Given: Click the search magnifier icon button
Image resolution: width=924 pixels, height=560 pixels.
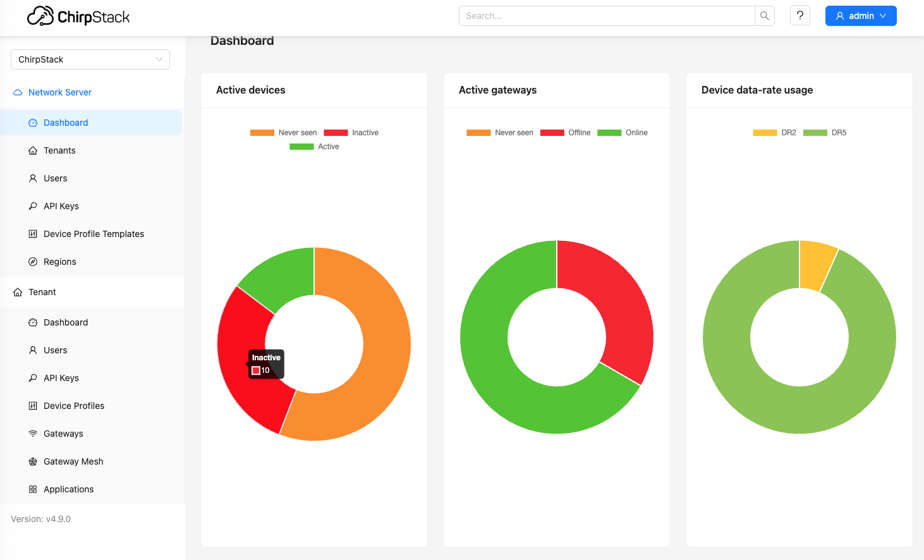Looking at the screenshot, I should (x=765, y=16).
